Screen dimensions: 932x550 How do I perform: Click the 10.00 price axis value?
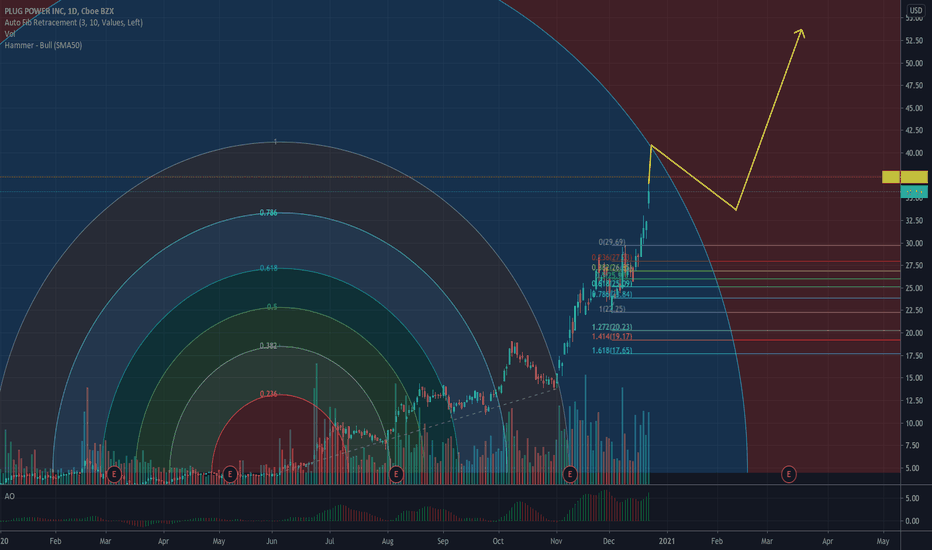[914, 423]
